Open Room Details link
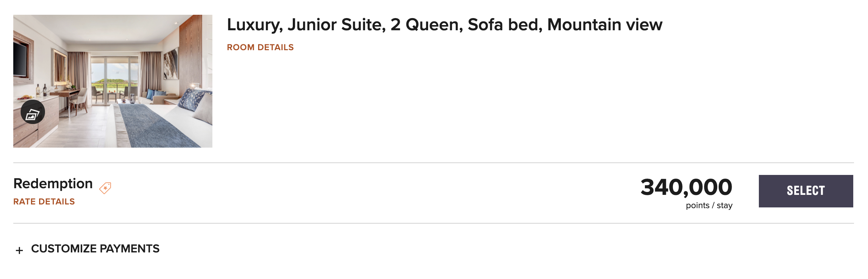This screenshot has height=279, width=868. [260, 47]
